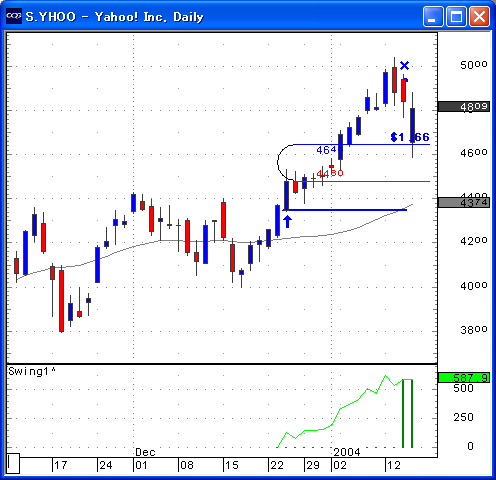
Task: Click the chart title S.YHOO - Yahoo! Inc. Daily
Action: point(114,17)
